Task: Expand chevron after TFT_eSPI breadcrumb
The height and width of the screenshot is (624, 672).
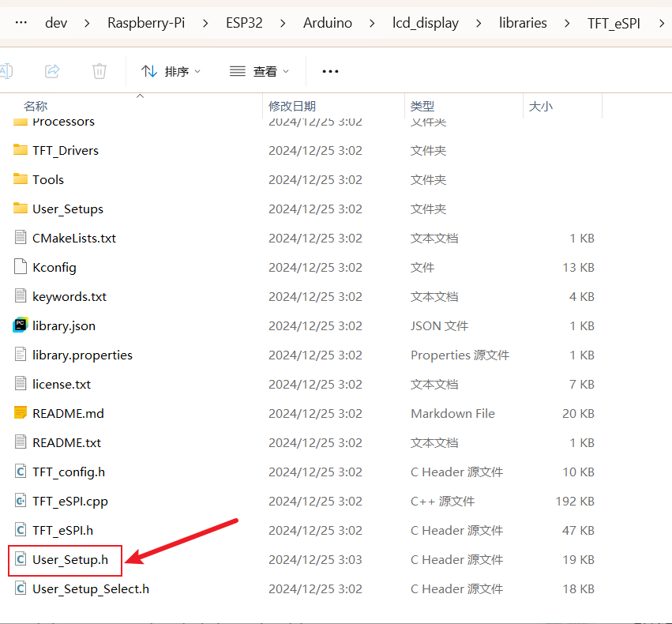Action: (662, 23)
